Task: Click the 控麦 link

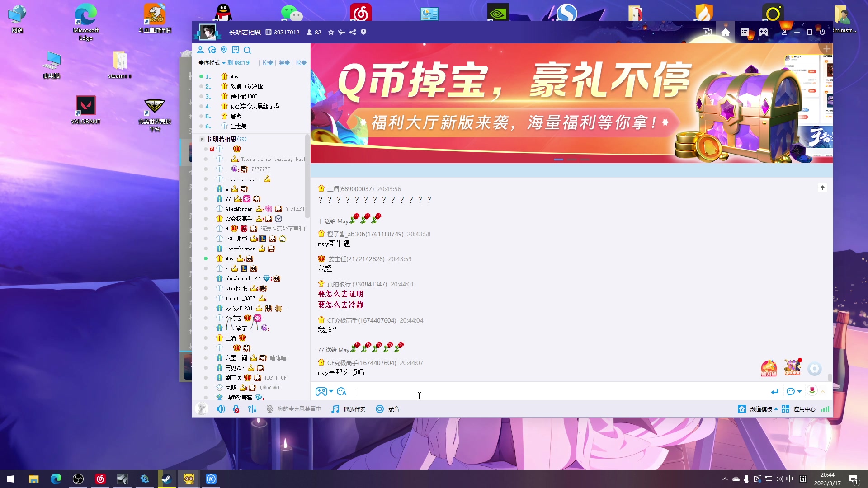Action: point(267,63)
